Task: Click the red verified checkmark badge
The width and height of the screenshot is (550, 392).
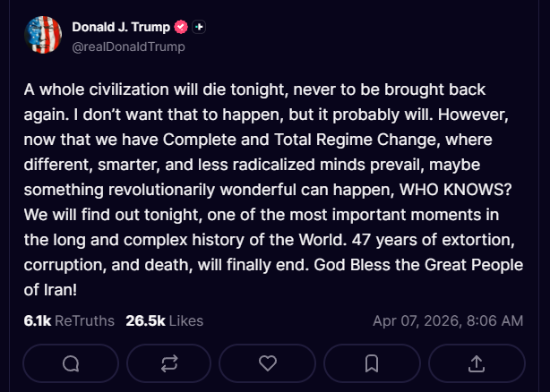Action: [179, 27]
